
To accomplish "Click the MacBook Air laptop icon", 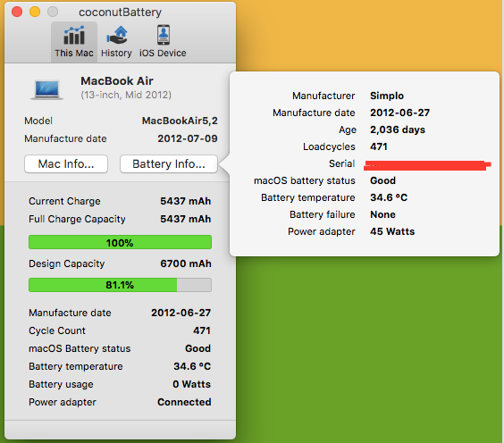I will click(47, 89).
